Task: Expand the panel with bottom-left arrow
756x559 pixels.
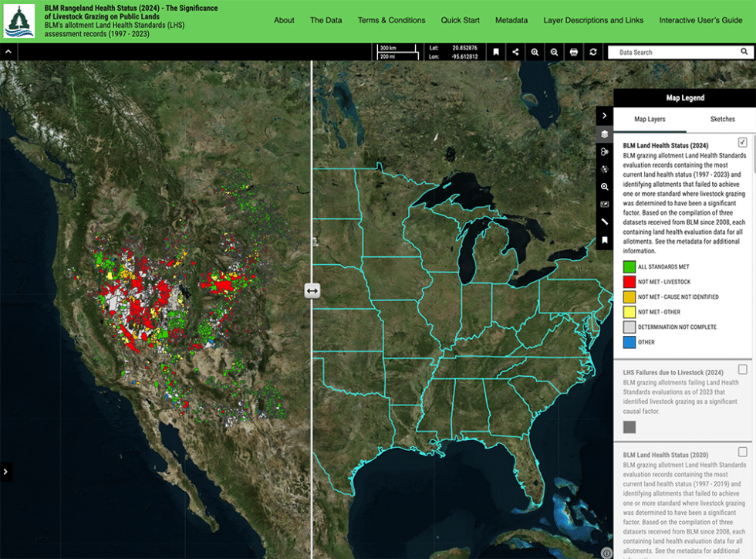Action: tap(6, 472)
